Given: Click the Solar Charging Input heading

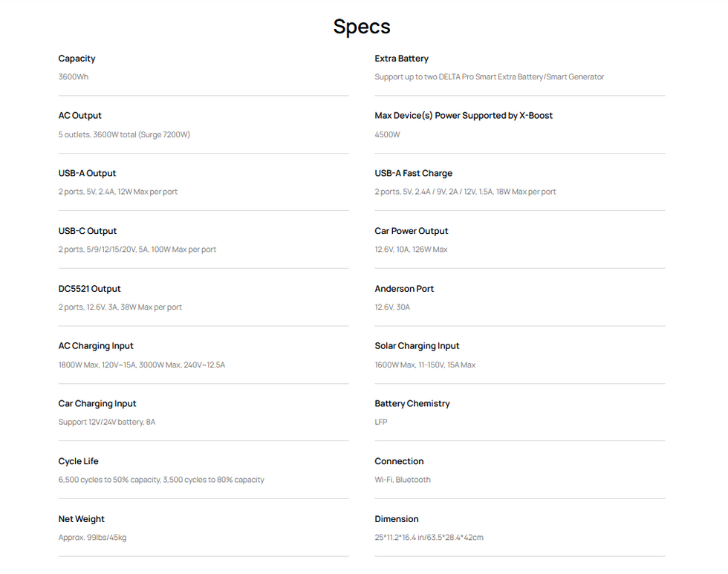Looking at the screenshot, I should [x=417, y=346].
